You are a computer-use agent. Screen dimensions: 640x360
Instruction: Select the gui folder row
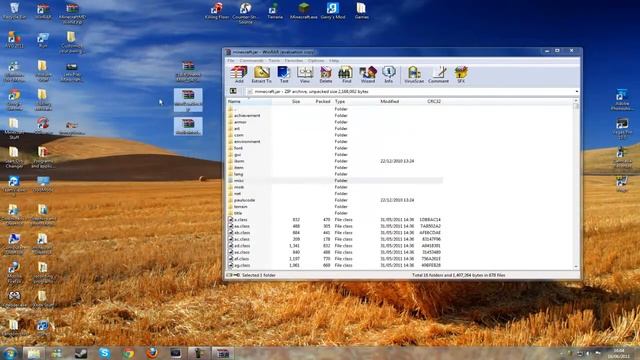tap(335, 155)
